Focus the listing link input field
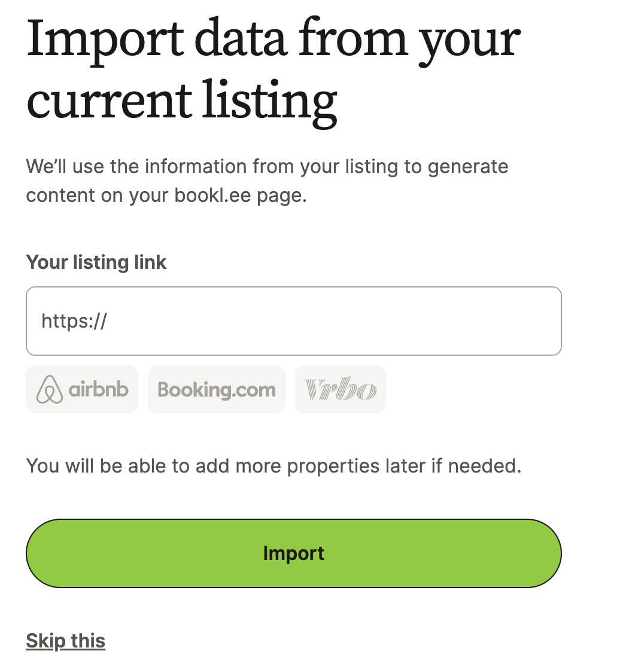Screen dimensions: 620x672 293,321
